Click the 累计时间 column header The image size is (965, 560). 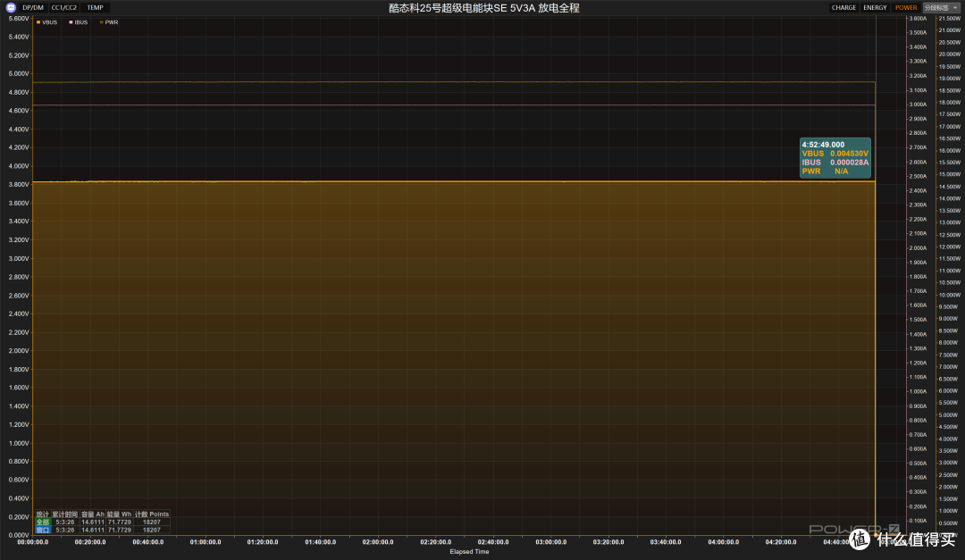[x=64, y=514]
